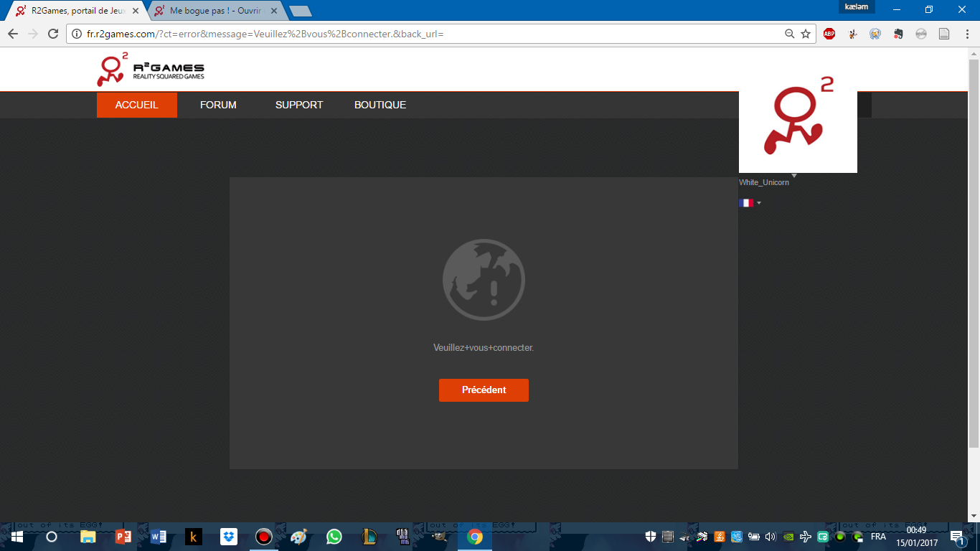The height and width of the screenshot is (551, 980).
Task: Go to the SUPPORT section
Action: click(x=299, y=105)
